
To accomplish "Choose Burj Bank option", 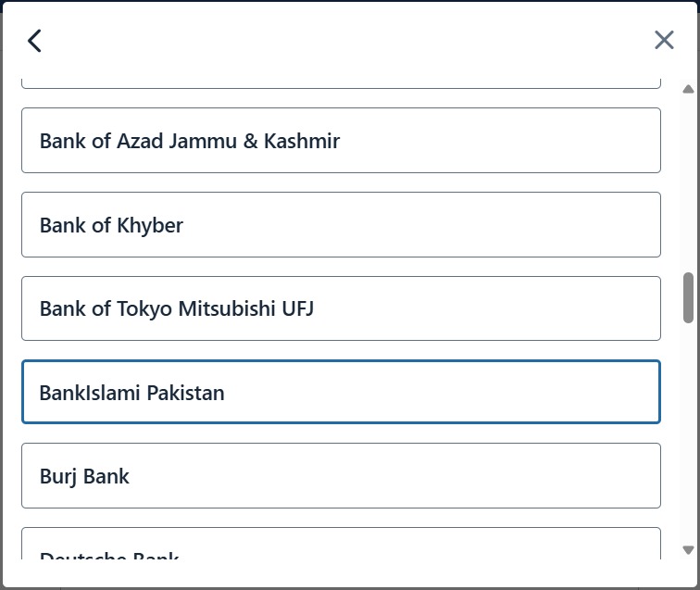I will [341, 476].
